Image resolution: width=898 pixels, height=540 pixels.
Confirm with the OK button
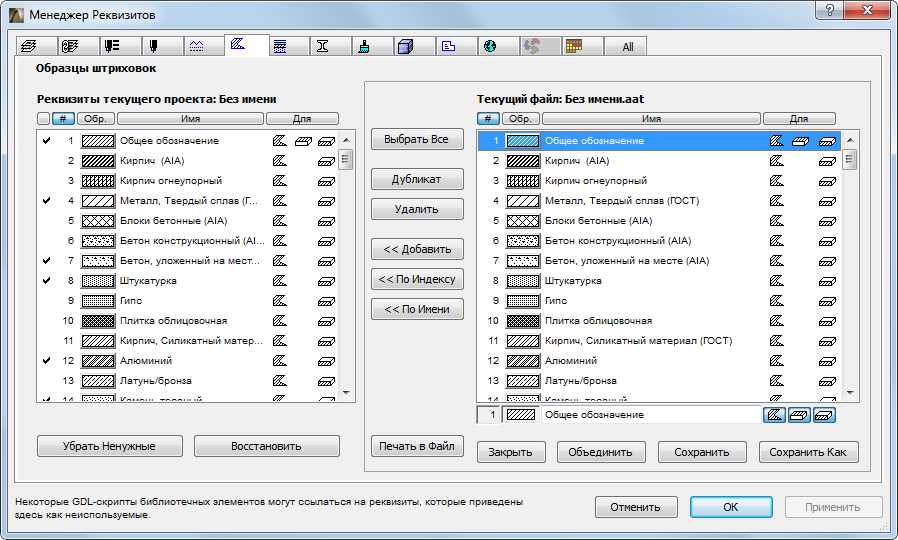tap(731, 507)
